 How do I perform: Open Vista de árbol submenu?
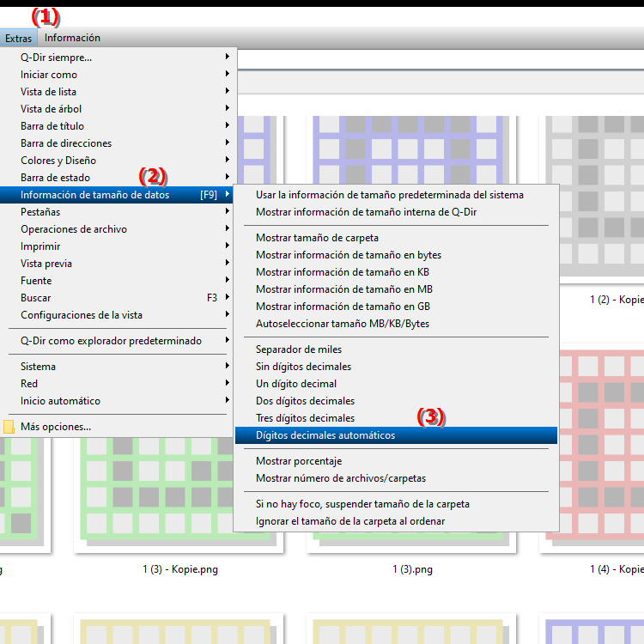click(x=118, y=109)
